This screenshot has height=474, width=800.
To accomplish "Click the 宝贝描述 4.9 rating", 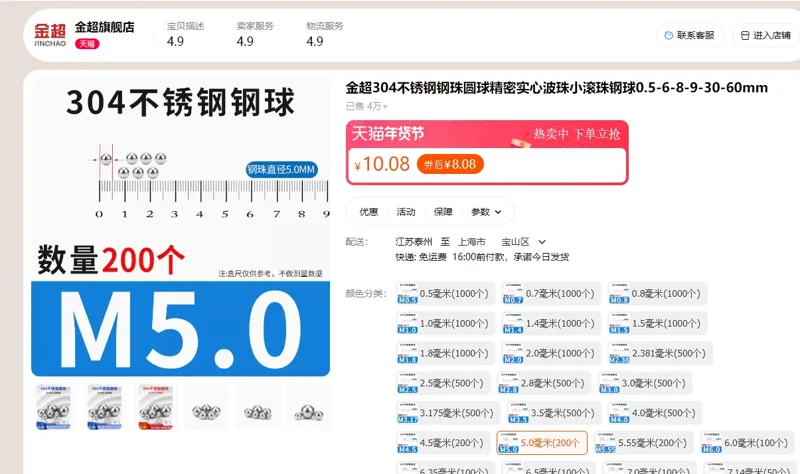I will pyautogui.click(x=185, y=34).
